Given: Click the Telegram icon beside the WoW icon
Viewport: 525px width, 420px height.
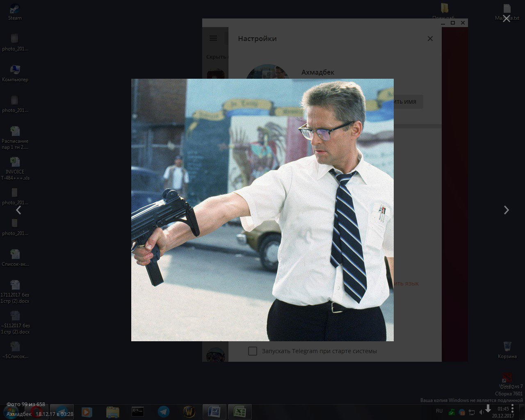Looking at the screenshot, I should (x=164, y=412).
